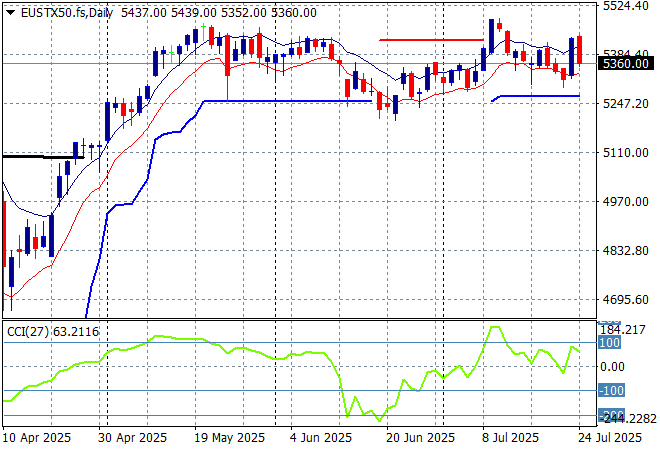660x450 pixels.
Task: Select the open price 5437.00
Action: coord(144,13)
